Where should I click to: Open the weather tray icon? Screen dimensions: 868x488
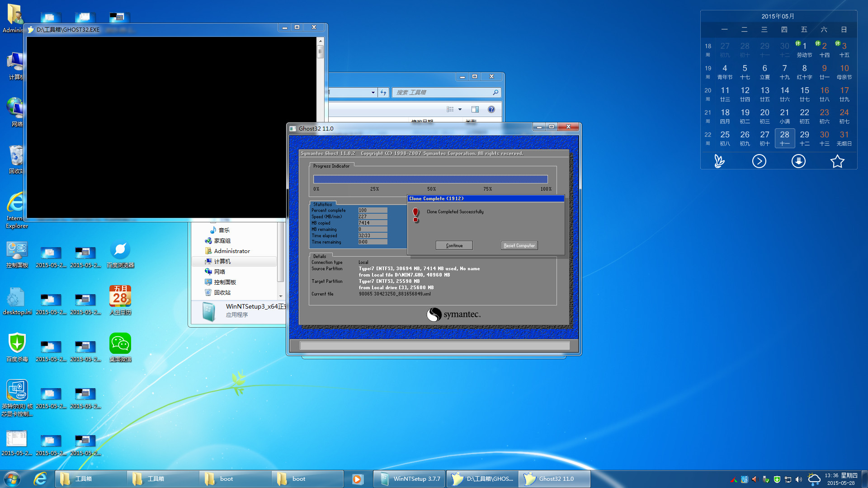coord(814,479)
